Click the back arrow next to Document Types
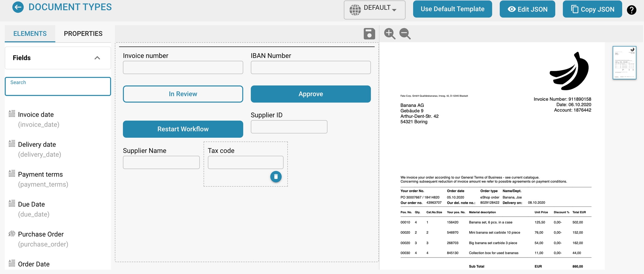 [x=18, y=7]
